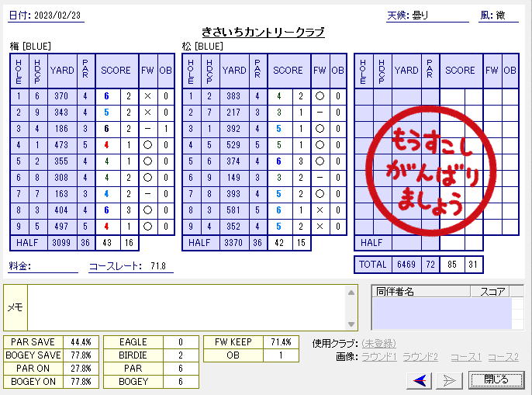Click 梅 hole 1 score 6

tap(106, 96)
